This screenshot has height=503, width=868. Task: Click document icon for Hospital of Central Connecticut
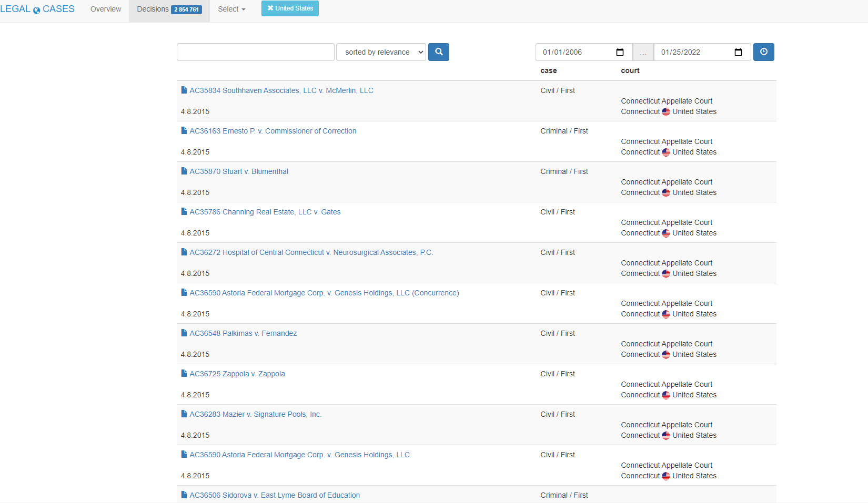tap(184, 252)
